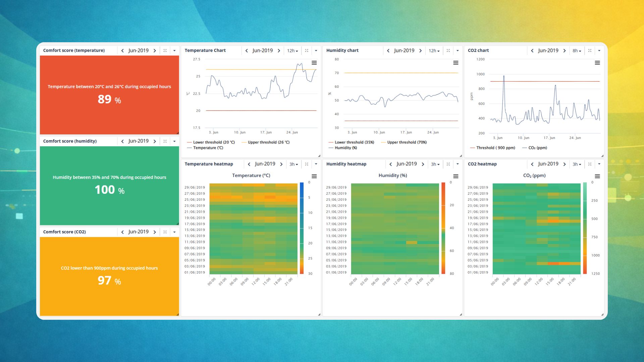Open Humidity heatmap widget options caret
644x362 pixels.
click(x=458, y=164)
